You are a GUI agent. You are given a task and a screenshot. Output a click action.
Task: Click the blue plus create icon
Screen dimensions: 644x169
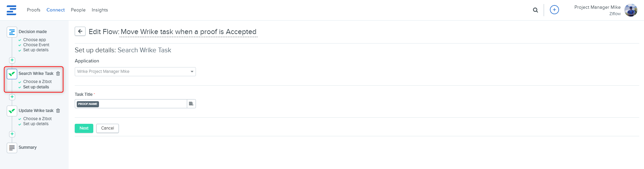pos(554,10)
